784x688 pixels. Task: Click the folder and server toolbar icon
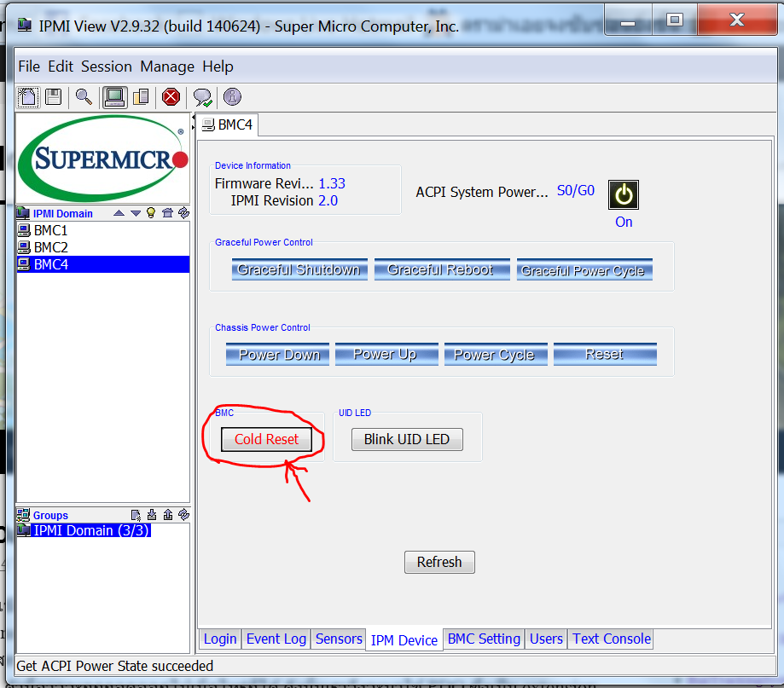[142, 97]
